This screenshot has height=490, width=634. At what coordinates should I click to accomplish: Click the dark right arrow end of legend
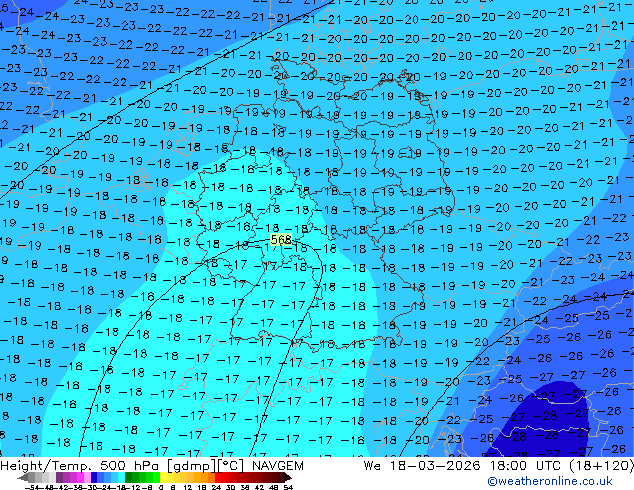(x=288, y=477)
